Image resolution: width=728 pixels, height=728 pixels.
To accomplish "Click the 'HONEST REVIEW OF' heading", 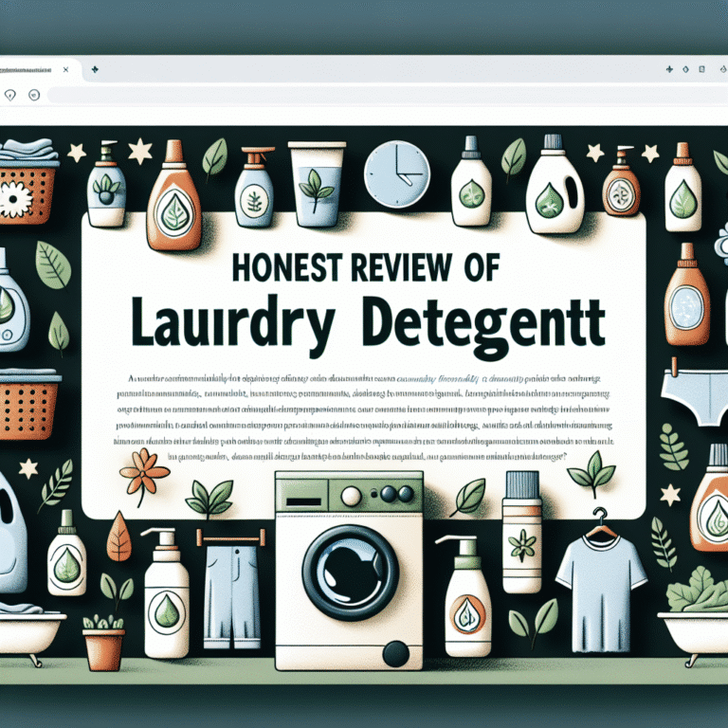I will [365, 268].
